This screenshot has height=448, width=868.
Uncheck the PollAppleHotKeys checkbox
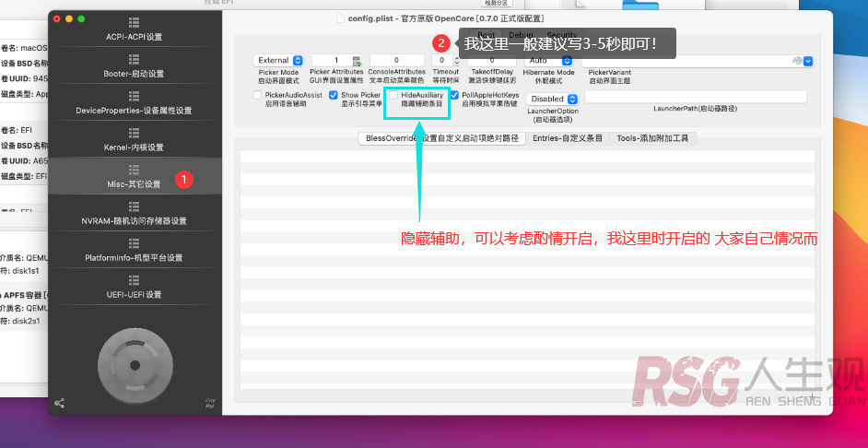click(x=454, y=95)
